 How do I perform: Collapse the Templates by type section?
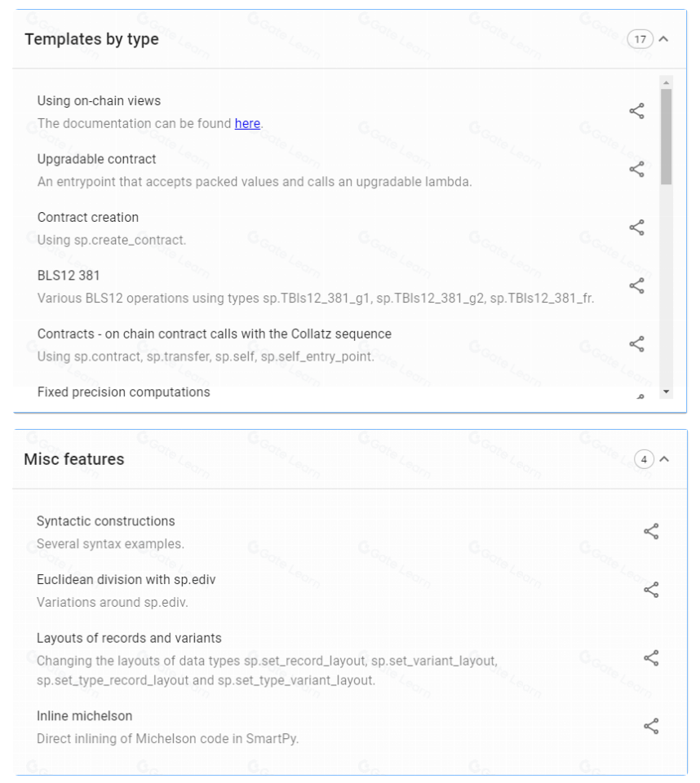(x=663, y=39)
